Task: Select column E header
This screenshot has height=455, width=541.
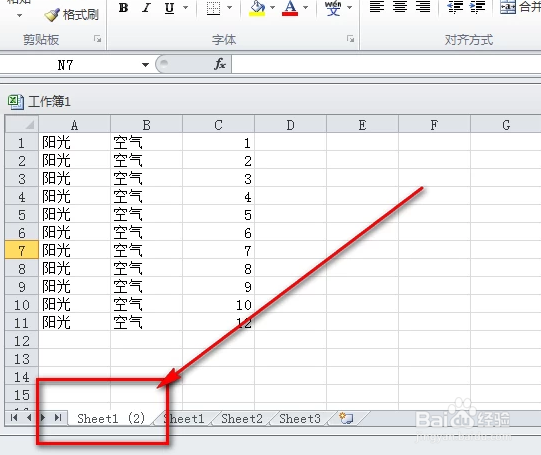Action: [363, 125]
